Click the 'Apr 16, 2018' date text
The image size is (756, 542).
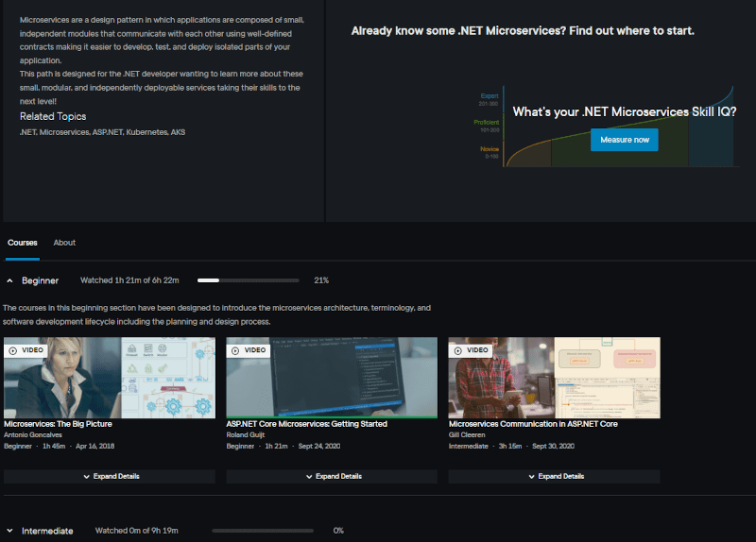[95, 446]
